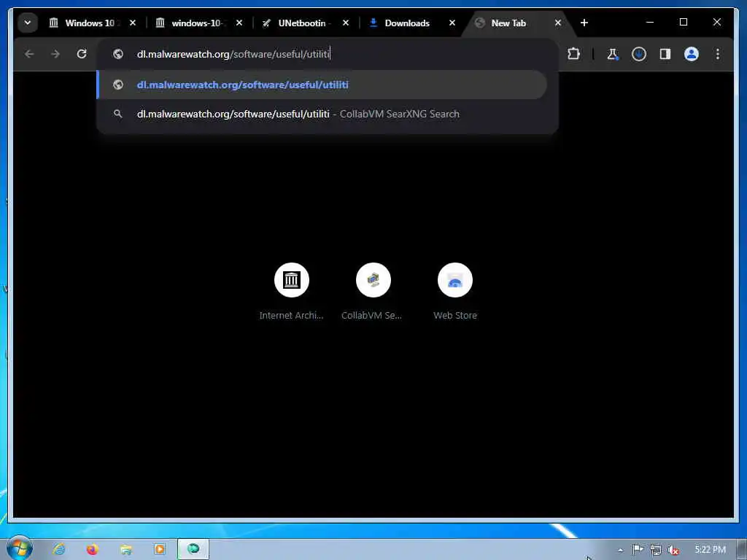Open Windows Media Player from the taskbar
This screenshot has height=560, width=747.
159,549
